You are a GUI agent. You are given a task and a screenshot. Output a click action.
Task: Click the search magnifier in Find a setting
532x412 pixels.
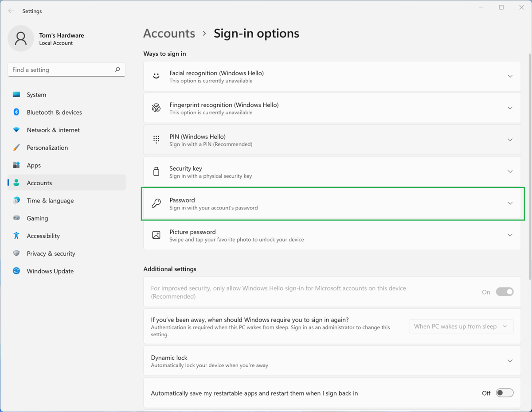point(117,70)
